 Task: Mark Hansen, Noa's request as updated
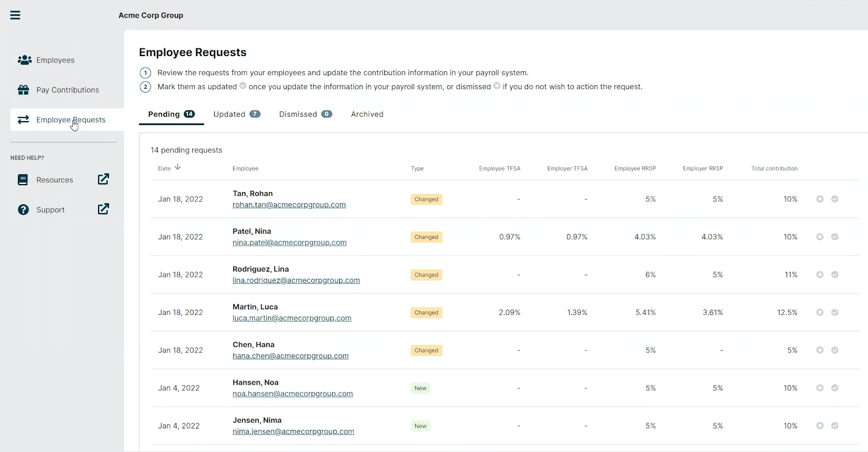835,388
